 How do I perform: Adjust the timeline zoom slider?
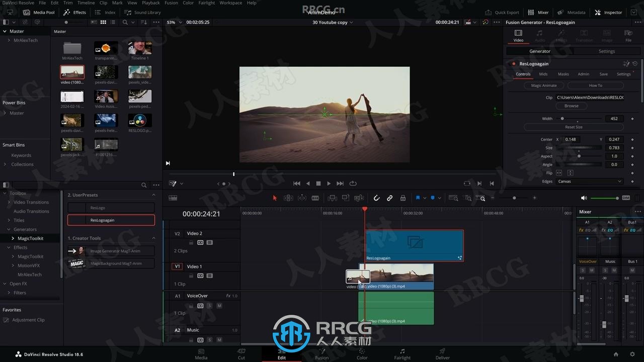coord(514,198)
